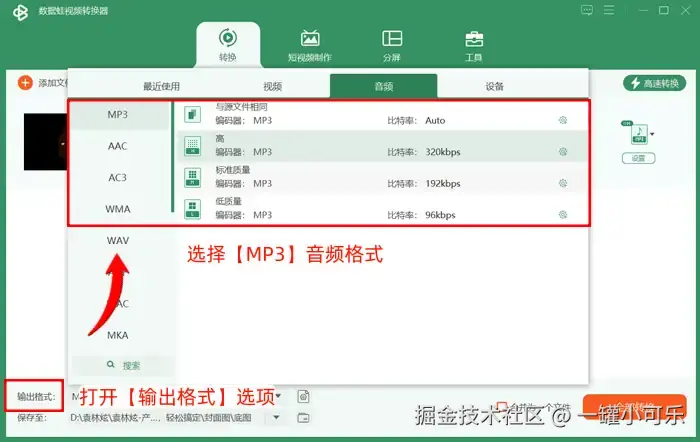
Task: Open settings gear for the 192kbps preset
Action: pyautogui.click(x=563, y=183)
